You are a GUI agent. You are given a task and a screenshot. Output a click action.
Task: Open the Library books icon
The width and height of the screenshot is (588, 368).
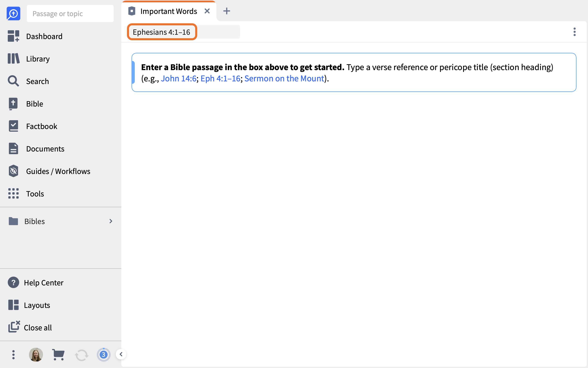[x=13, y=59]
